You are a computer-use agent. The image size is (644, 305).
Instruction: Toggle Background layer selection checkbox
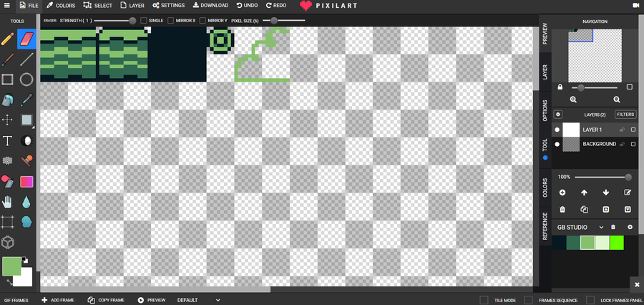tap(633, 145)
